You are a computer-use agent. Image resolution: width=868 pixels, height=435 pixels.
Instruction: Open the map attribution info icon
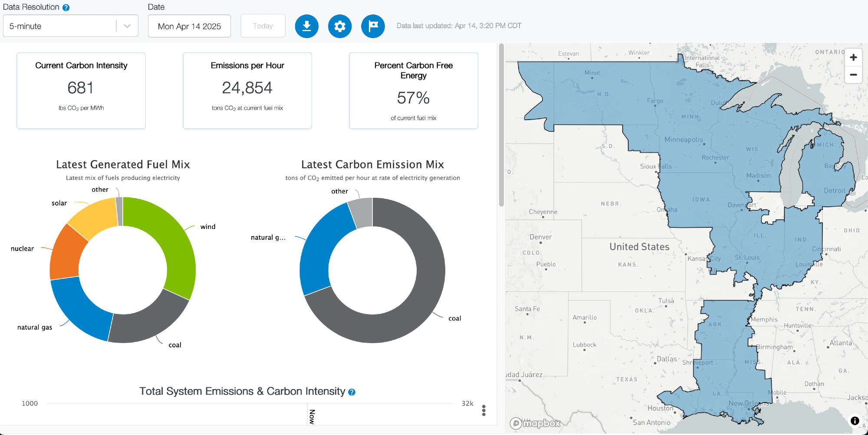click(x=855, y=421)
